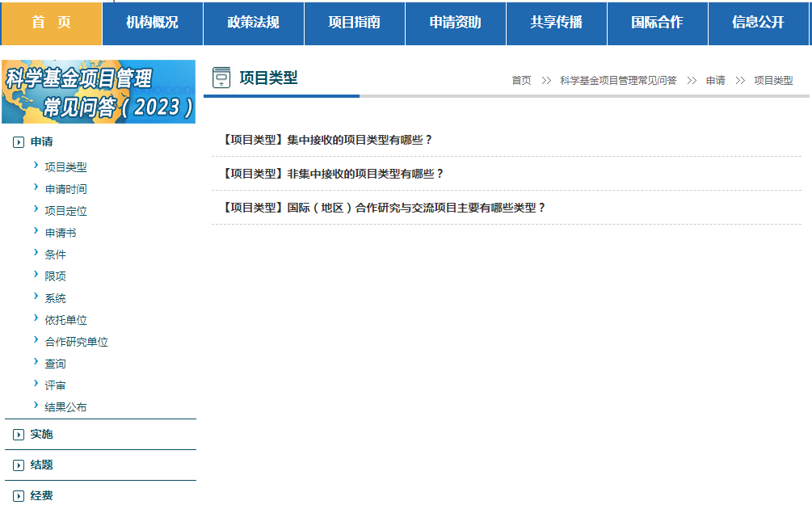Switch to the 国际合作 tab
The image size is (812, 505).
coord(658,23)
